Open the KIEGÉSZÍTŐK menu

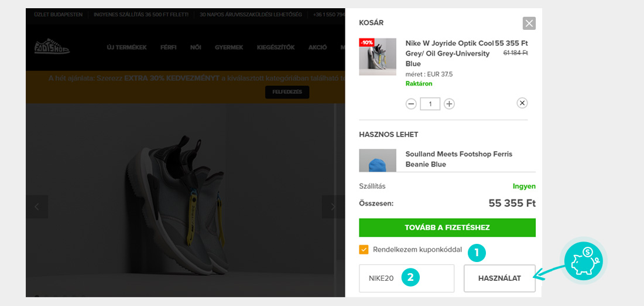(x=276, y=47)
